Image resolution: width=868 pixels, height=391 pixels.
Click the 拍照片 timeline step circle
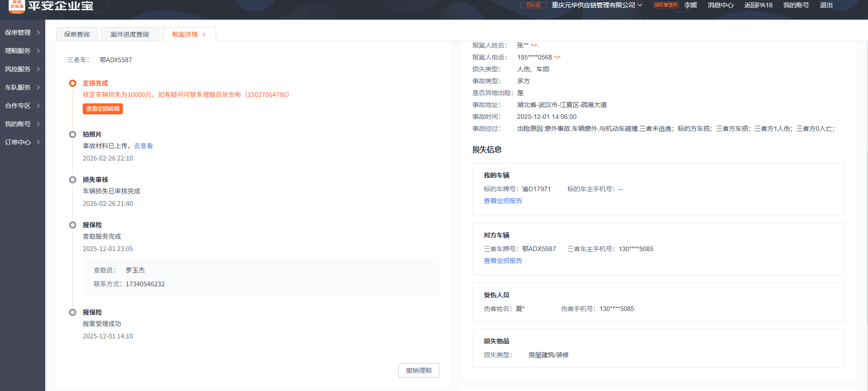[73, 134]
